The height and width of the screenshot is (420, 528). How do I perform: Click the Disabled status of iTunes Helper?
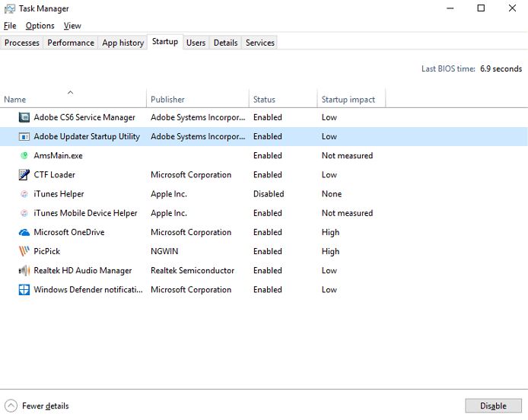pos(269,194)
